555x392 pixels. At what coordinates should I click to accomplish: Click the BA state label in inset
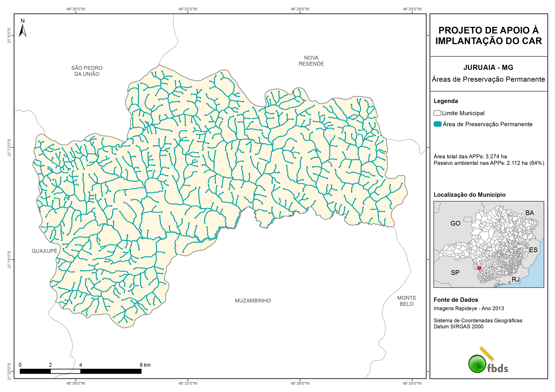529,213
